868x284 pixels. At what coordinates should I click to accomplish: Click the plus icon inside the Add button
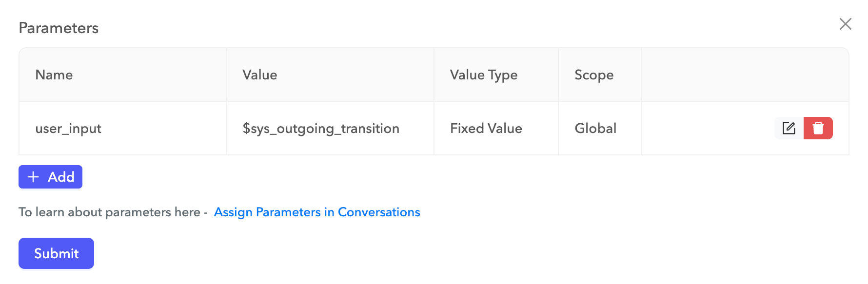click(33, 177)
